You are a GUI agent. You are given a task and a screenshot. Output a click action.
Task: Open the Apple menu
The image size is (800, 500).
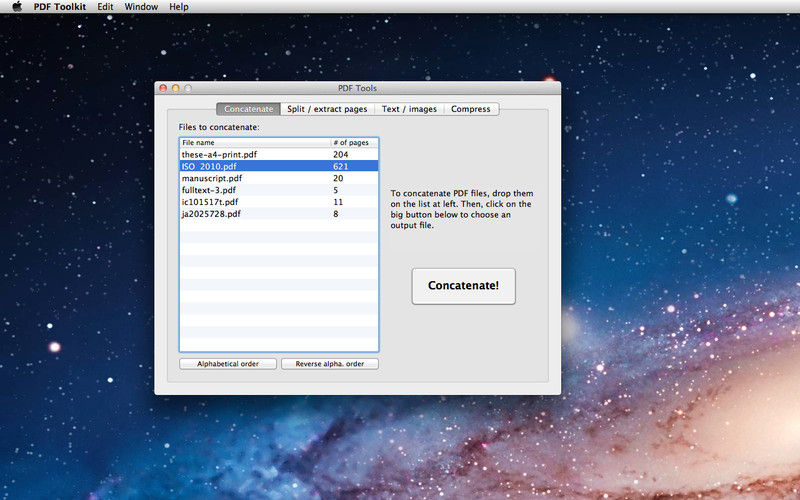17,7
